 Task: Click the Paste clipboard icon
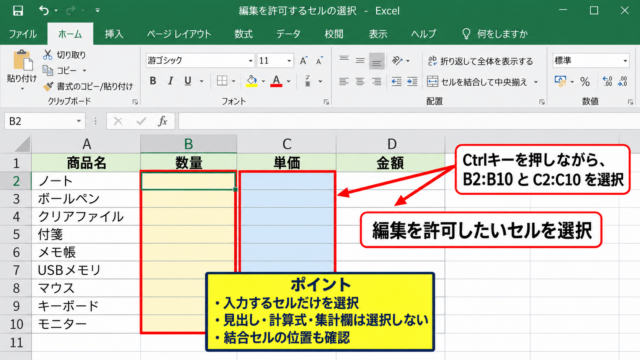23,61
